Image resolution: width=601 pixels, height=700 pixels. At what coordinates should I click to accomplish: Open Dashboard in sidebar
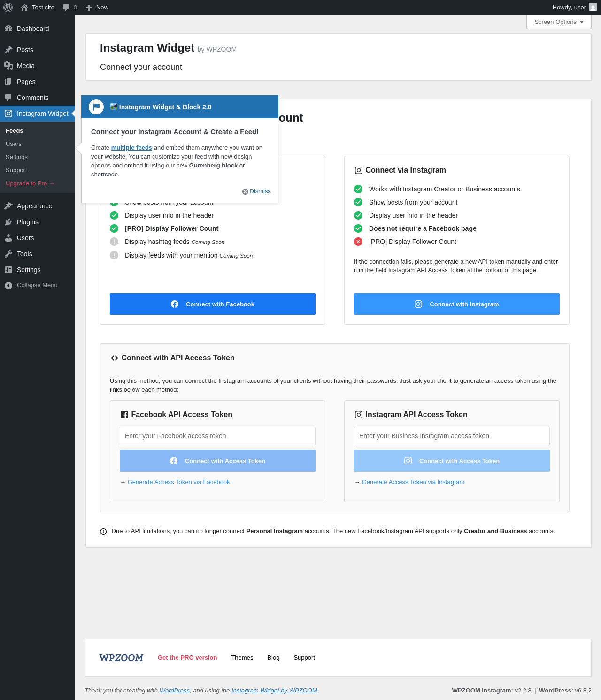coord(38,29)
